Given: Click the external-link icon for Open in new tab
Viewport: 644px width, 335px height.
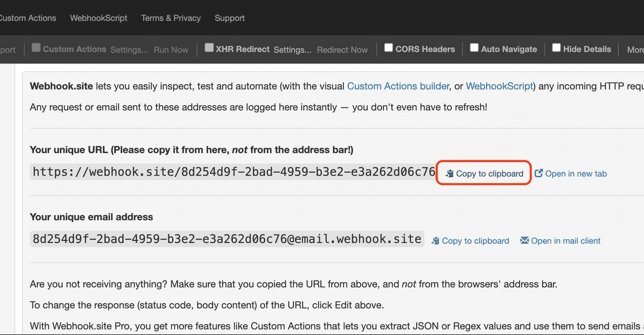Looking at the screenshot, I should click(539, 173).
